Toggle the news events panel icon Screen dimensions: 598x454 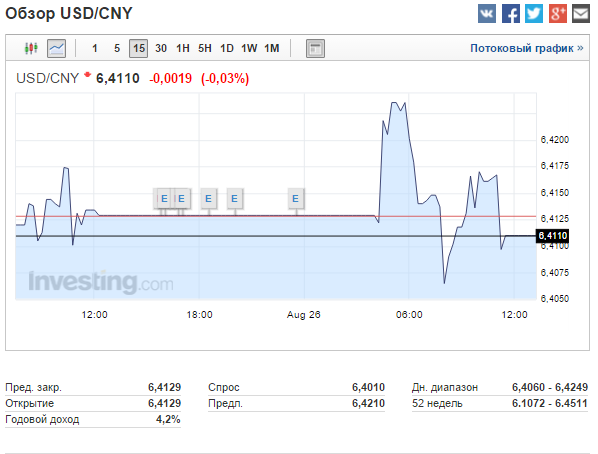(315, 48)
